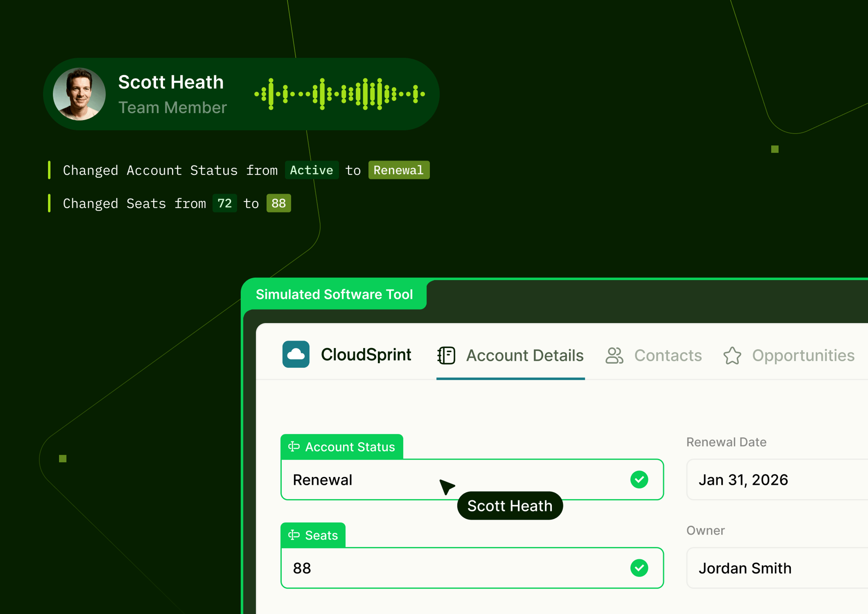Click the green audio waveform
The image size is (868, 614).
coord(340,94)
